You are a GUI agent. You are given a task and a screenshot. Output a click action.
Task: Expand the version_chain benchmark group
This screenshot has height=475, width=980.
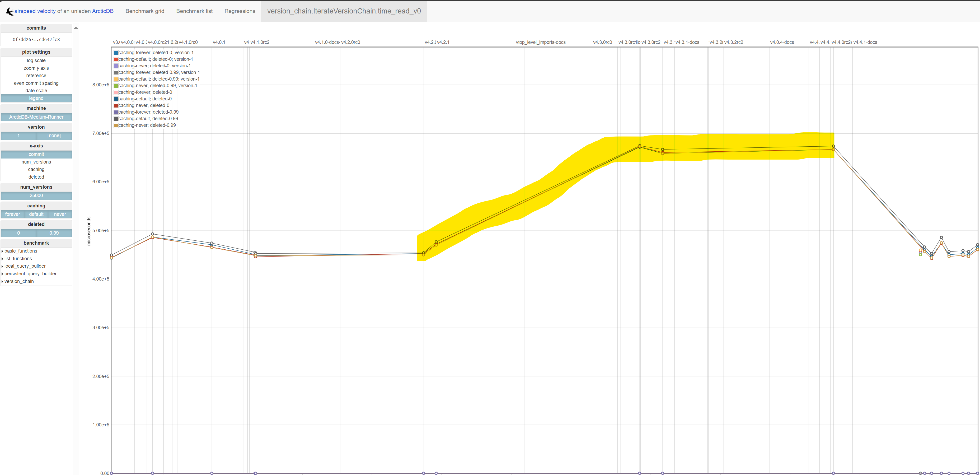pyautogui.click(x=19, y=282)
